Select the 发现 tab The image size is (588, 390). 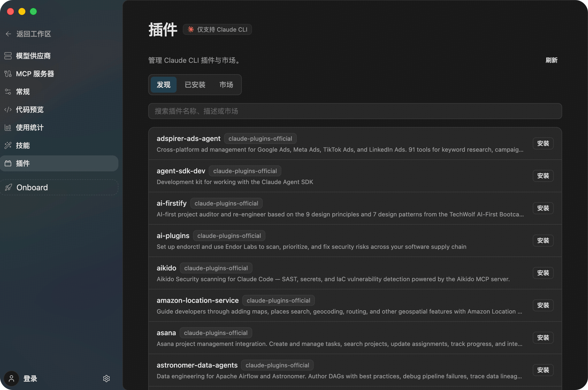163,85
